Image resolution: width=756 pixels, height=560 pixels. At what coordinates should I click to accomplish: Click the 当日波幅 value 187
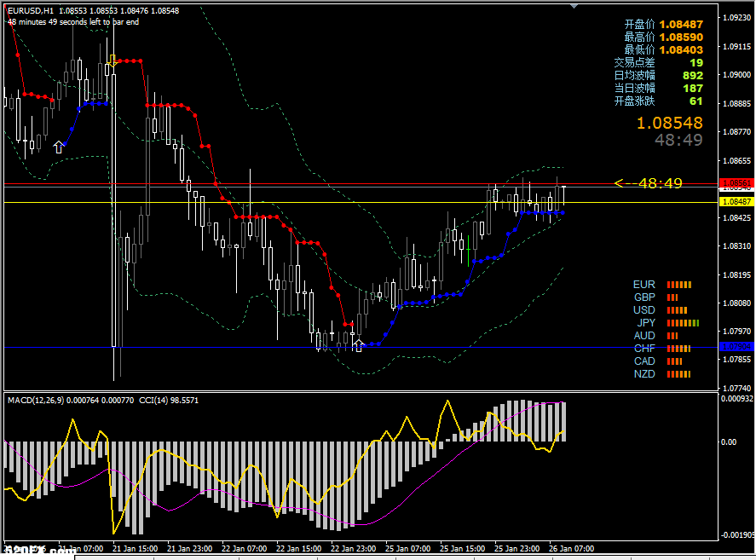click(x=693, y=89)
